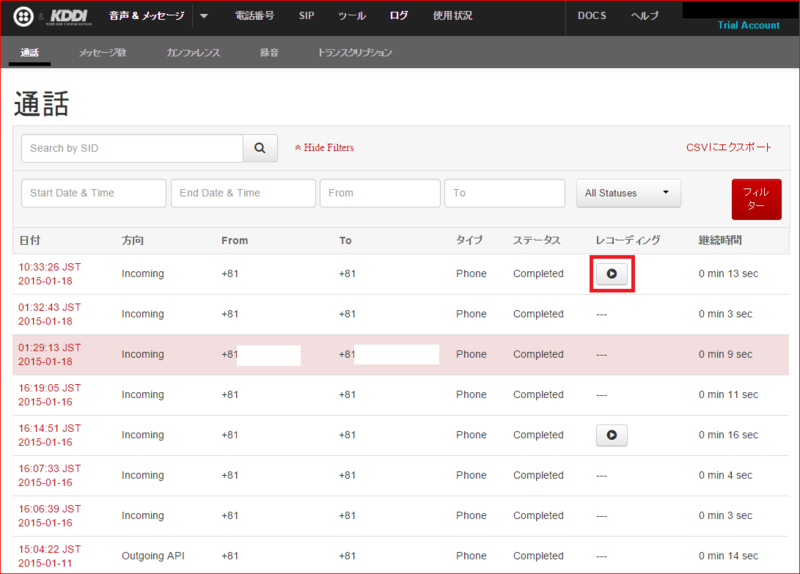Screen dimensions: 800x574
Task: Click the Outgoing API direction cell
Action: click(x=153, y=556)
